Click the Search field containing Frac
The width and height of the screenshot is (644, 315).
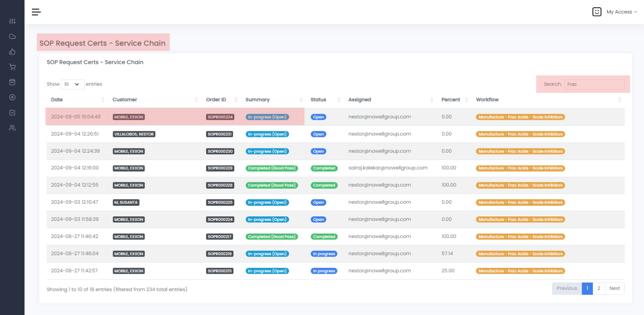pyautogui.click(x=594, y=84)
